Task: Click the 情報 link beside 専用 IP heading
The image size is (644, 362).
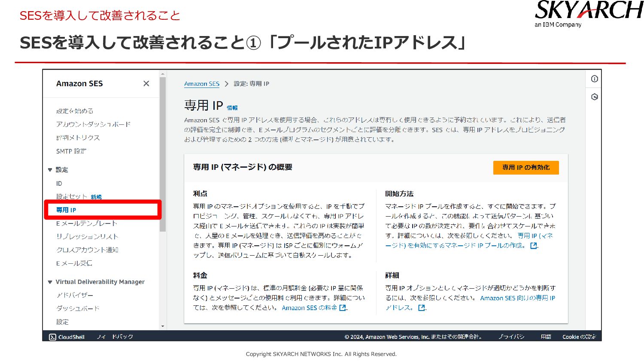Action: click(x=232, y=108)
